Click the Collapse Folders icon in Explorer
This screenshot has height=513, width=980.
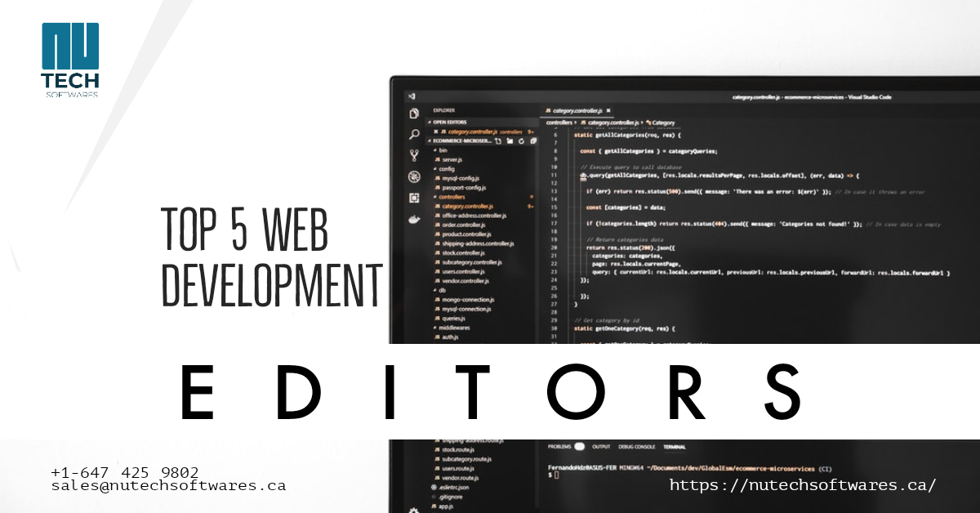533,141
